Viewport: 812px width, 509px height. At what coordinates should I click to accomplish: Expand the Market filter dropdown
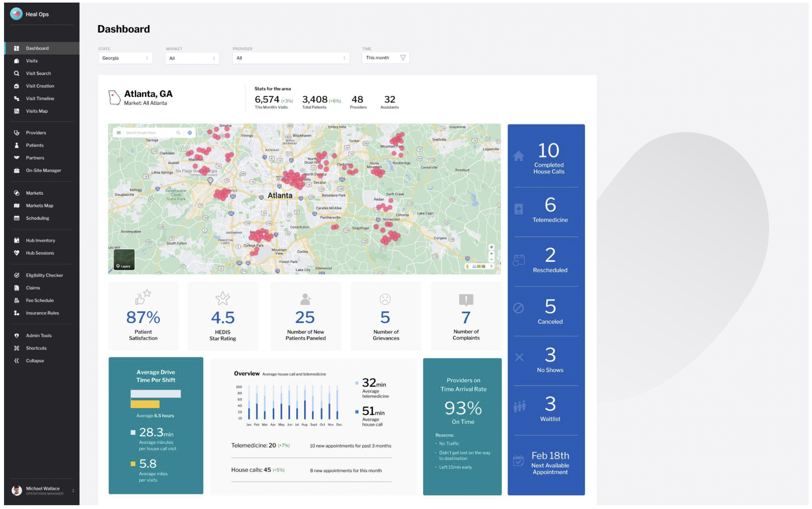192,58
